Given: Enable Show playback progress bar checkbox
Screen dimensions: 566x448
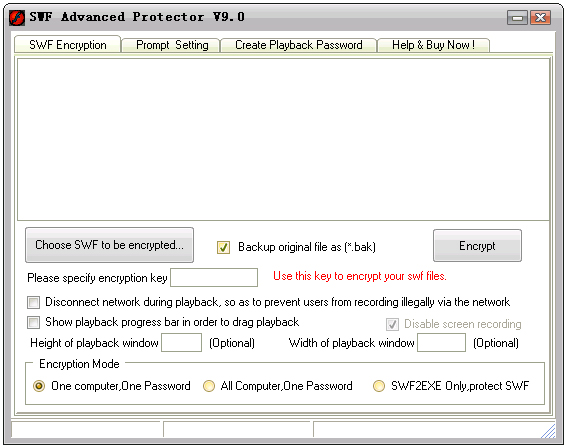Looking at the screenshot, I should click(34, 322).
